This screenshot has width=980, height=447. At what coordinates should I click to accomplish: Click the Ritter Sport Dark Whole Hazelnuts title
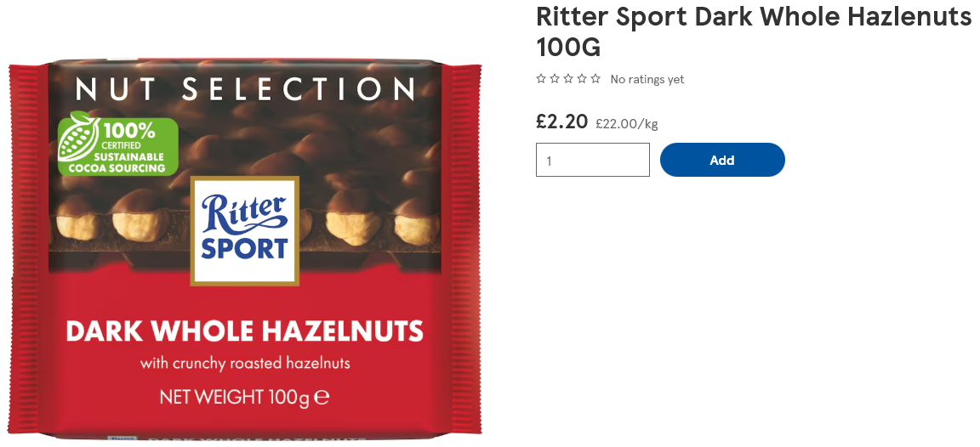(x=754, y=31)
